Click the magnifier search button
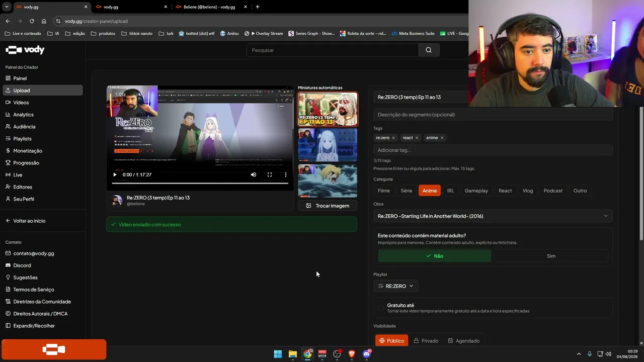This screenshot has height=362, width=644. pyautogui.click(x=429, y=50)
